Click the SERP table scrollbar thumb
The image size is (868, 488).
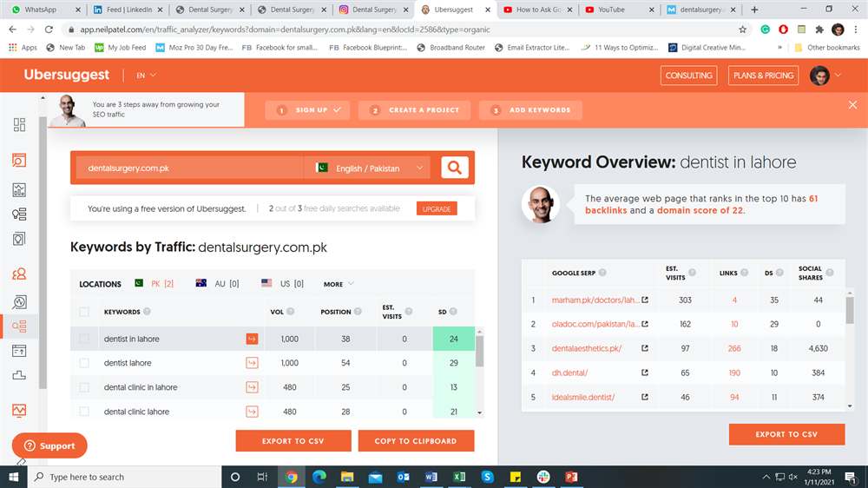pyautogui.click(x=850, y=310)
